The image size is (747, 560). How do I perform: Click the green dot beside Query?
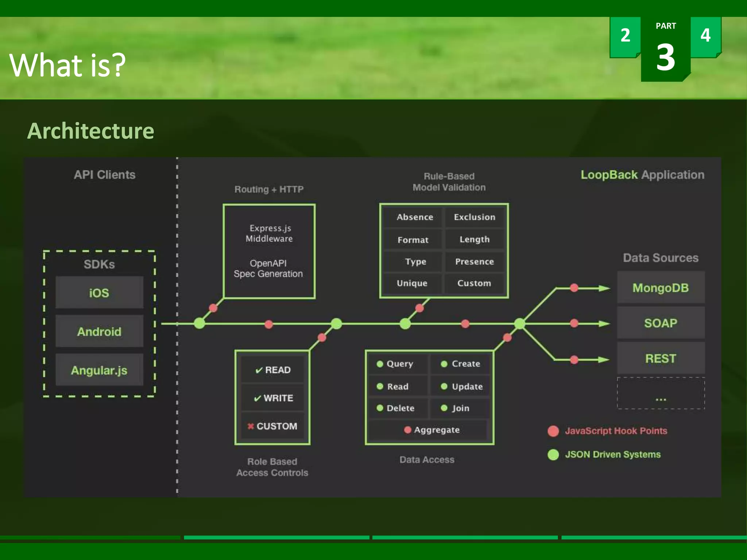(380, 364)
